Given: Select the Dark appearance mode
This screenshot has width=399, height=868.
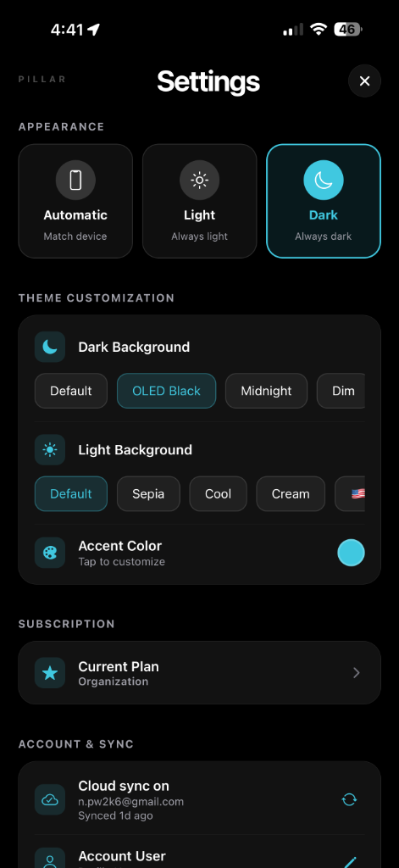Looking at the screenshot, I should point(324,201).
